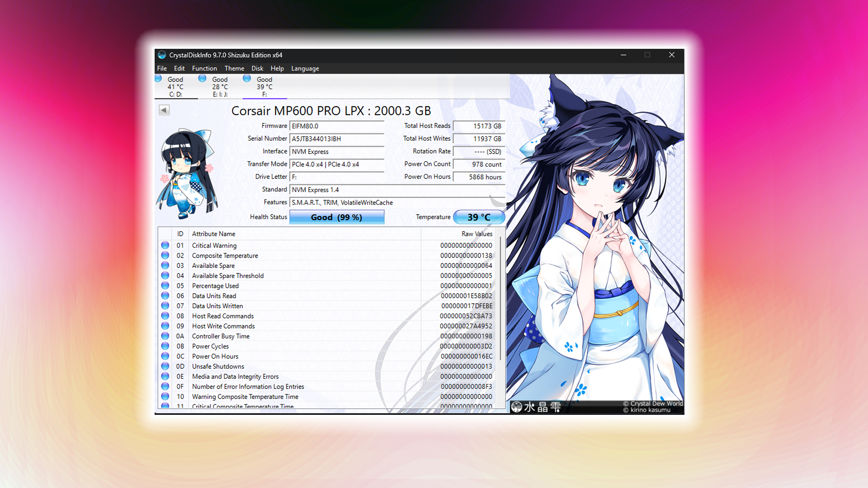
Task: Click status orb of Controller Busy Time row
Action: [x=165, y=336]
